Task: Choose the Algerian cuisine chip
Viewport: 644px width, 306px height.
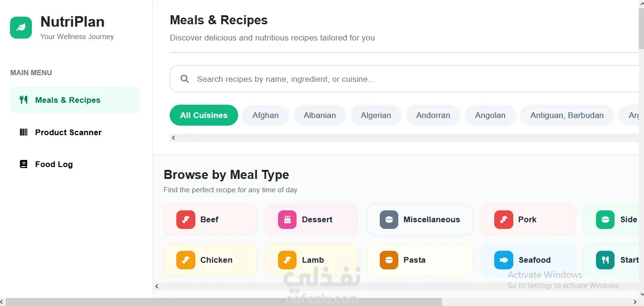Action: click(376, 115)
